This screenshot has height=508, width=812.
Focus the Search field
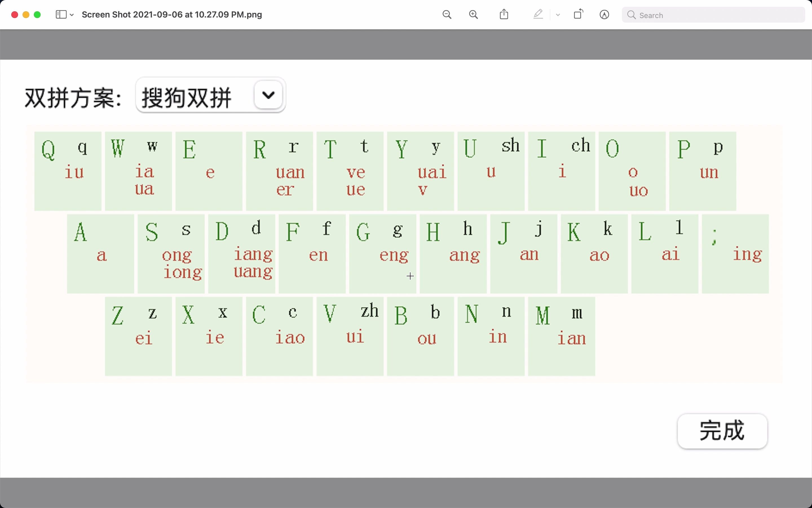(x=713, y=15)
